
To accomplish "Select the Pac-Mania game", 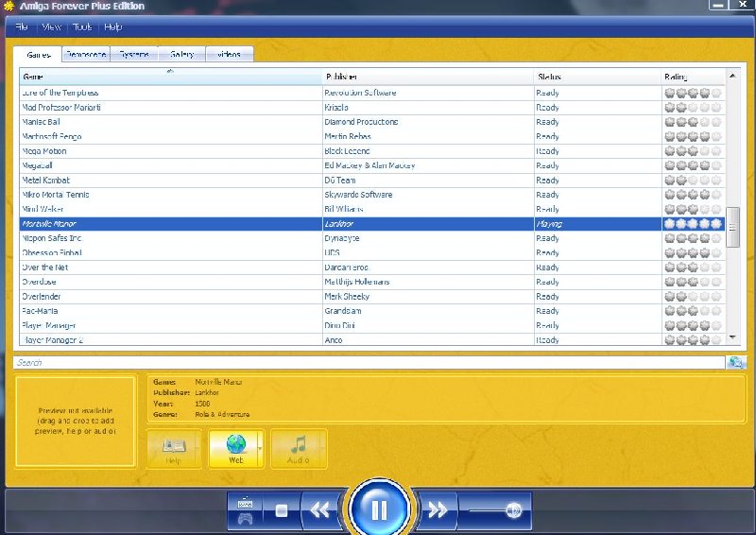I will point(371,311).
